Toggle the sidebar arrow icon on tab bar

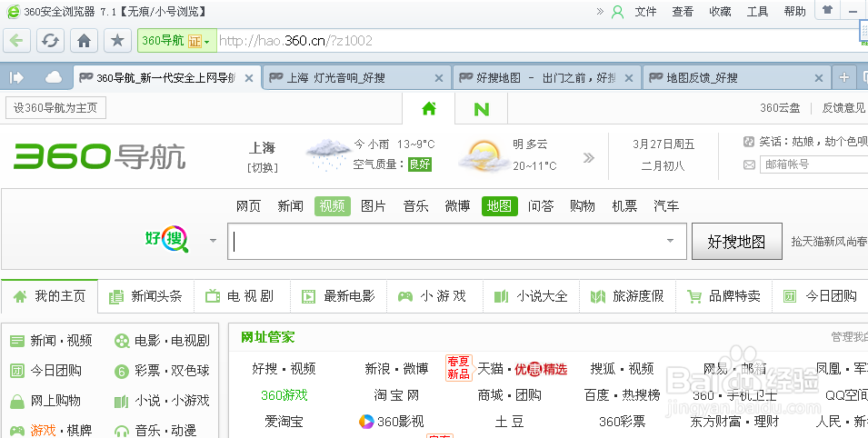(17, 78)
